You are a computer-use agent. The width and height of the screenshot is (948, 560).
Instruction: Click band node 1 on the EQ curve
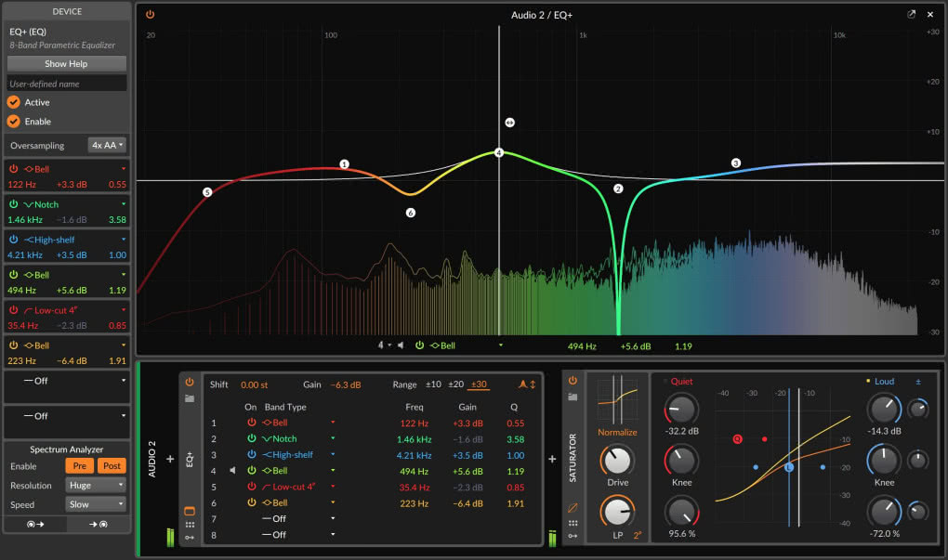point(344,164)
